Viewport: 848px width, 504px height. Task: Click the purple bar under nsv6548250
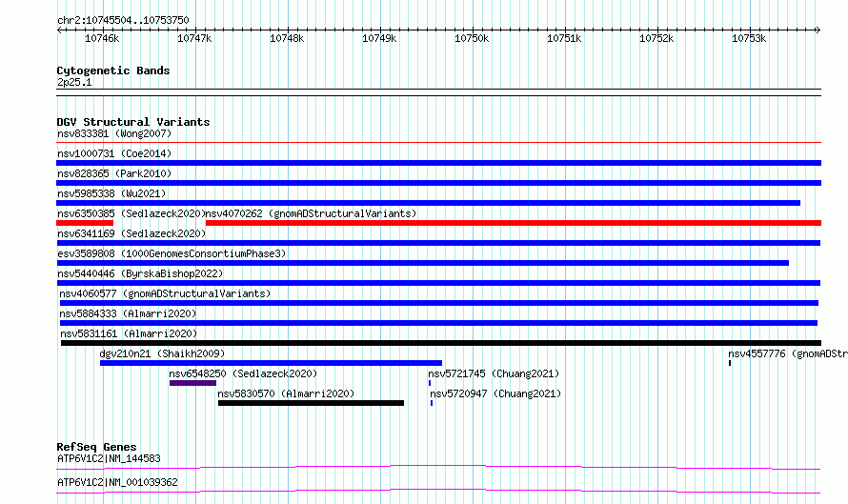click(x=193, y=383)
